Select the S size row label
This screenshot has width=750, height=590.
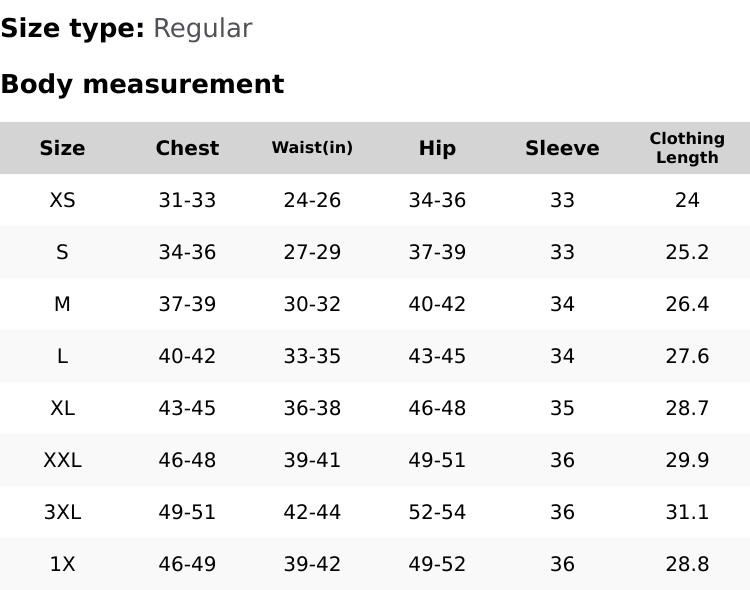coord(62,252)
